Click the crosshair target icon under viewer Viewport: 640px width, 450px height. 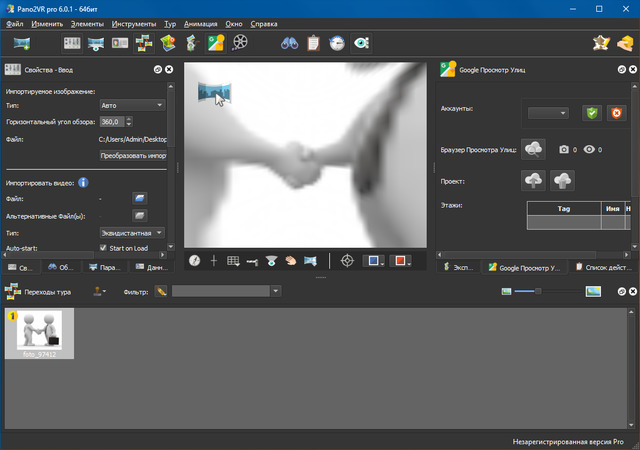click(x=347, y=260)
